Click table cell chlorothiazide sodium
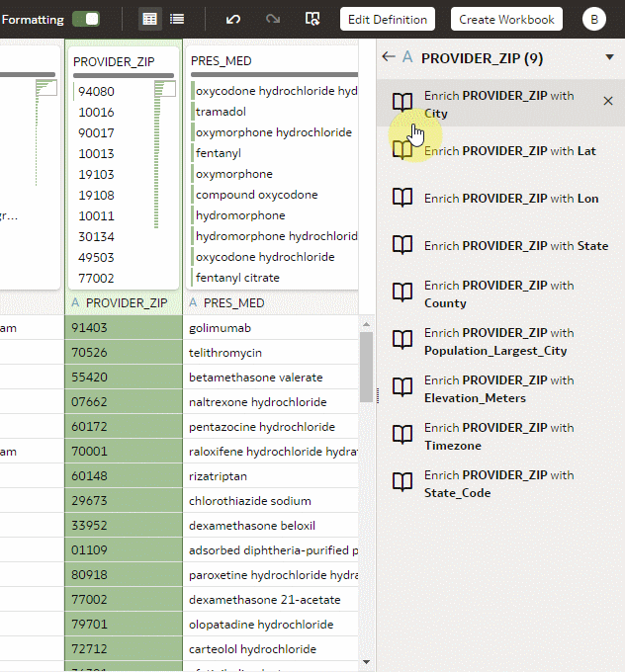 pos(270,501)
